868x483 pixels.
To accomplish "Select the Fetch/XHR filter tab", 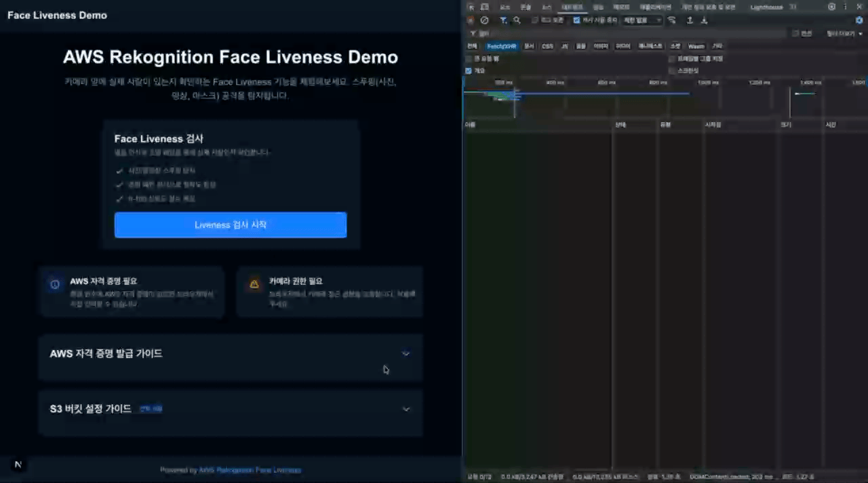I will [x=502, y=46].
